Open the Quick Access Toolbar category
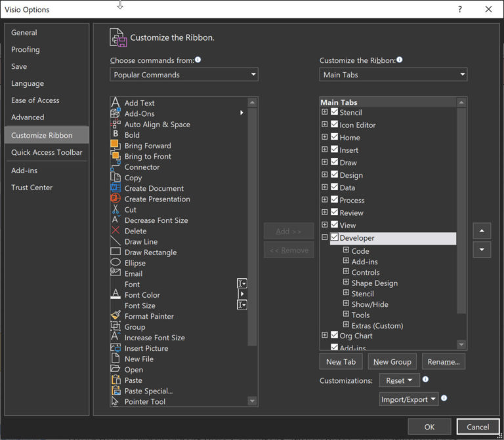 point(47,152)
